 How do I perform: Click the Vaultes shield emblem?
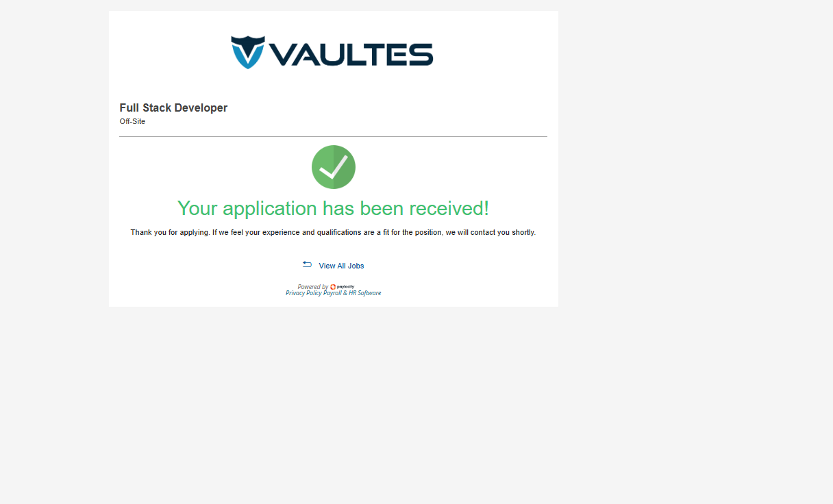247,52
